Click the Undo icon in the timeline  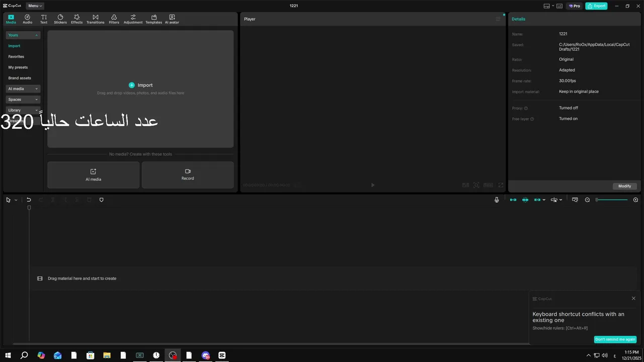pyautogui.click(x=29, y=200)
